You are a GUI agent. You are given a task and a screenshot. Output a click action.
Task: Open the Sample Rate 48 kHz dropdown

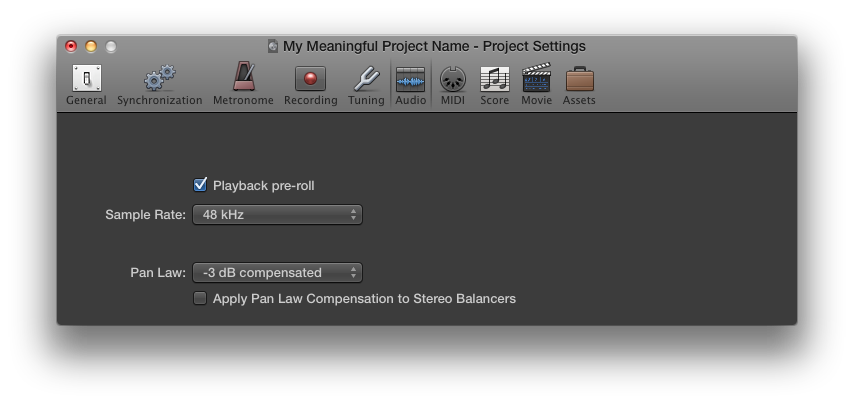coord(277,215)
